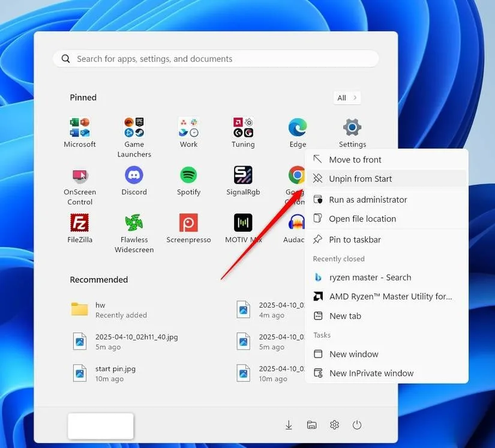Choose New window task
This screenshot has width=495, height=448.
tap(388, 354)
